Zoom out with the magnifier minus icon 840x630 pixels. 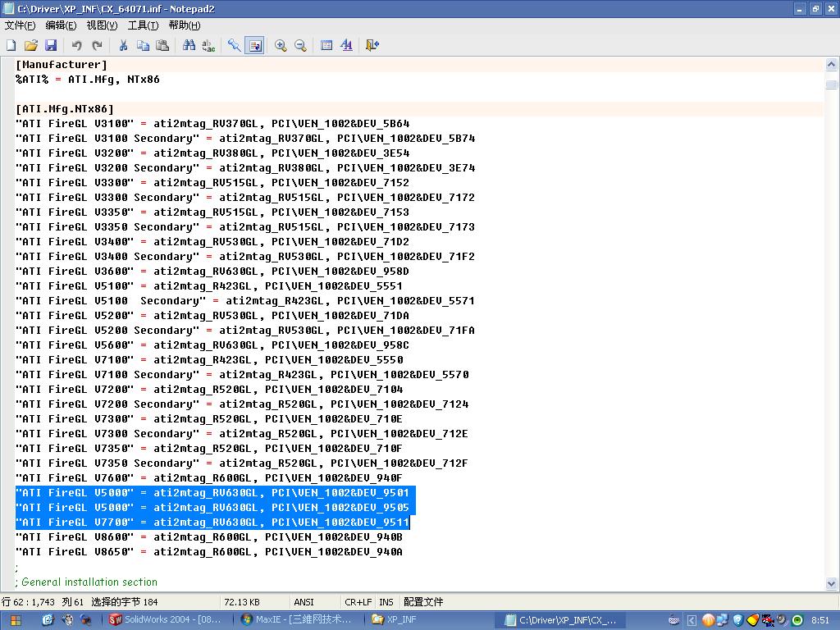pos(300,46)
